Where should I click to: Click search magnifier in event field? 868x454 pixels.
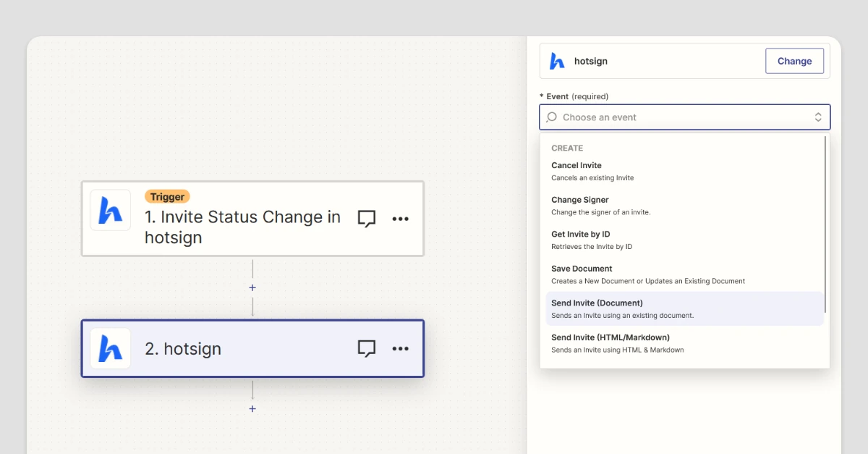[551, 117]
